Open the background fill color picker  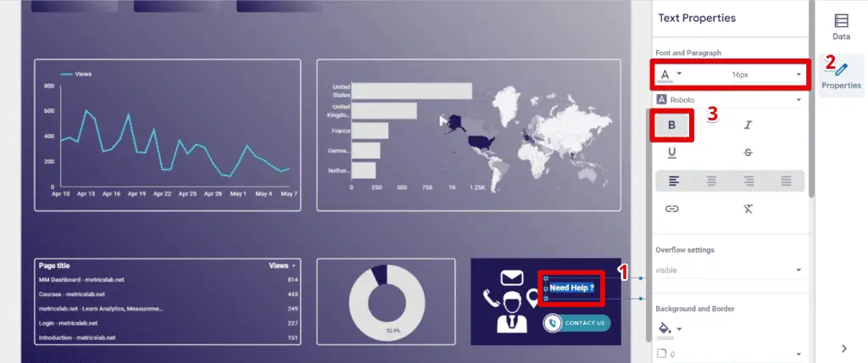point(669,328)
